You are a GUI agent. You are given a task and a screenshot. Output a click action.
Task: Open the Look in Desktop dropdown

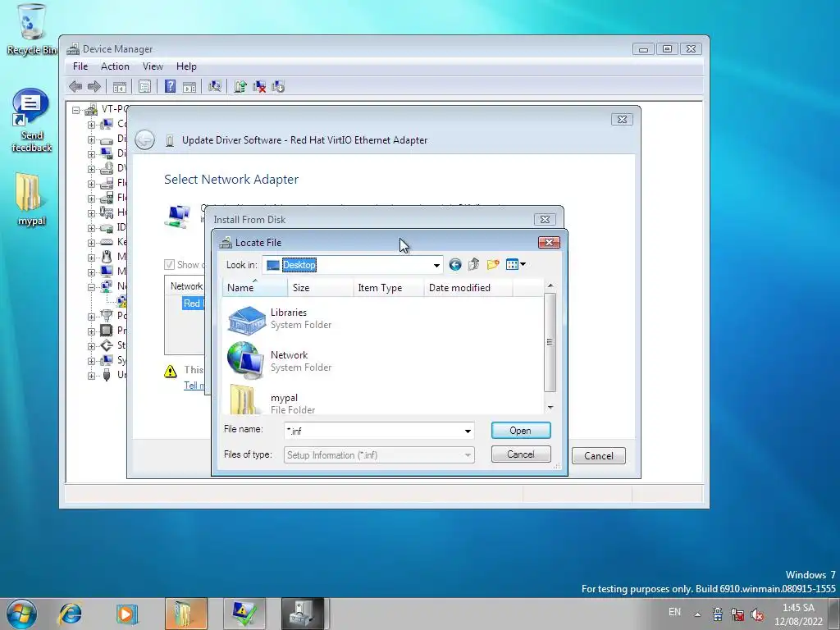436,265
